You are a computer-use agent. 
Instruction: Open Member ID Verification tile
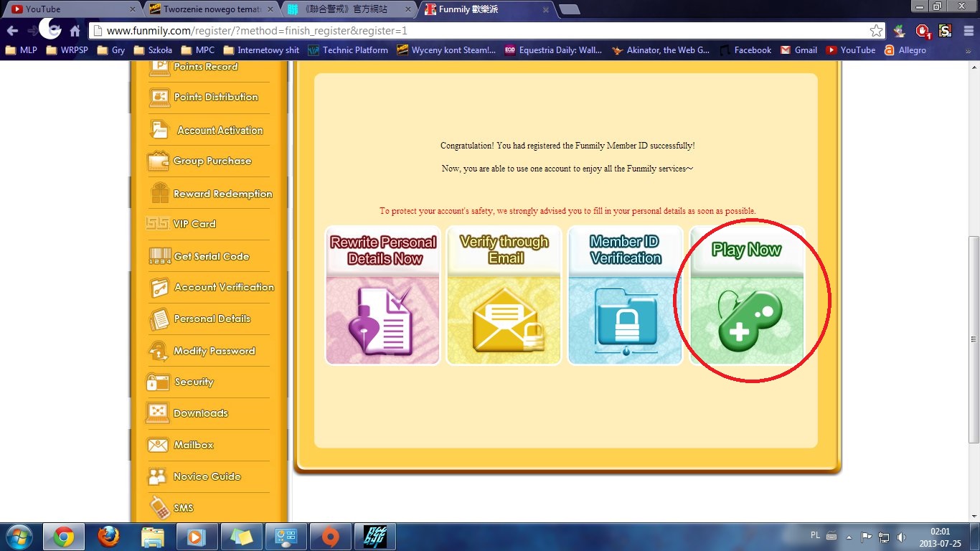625,296
